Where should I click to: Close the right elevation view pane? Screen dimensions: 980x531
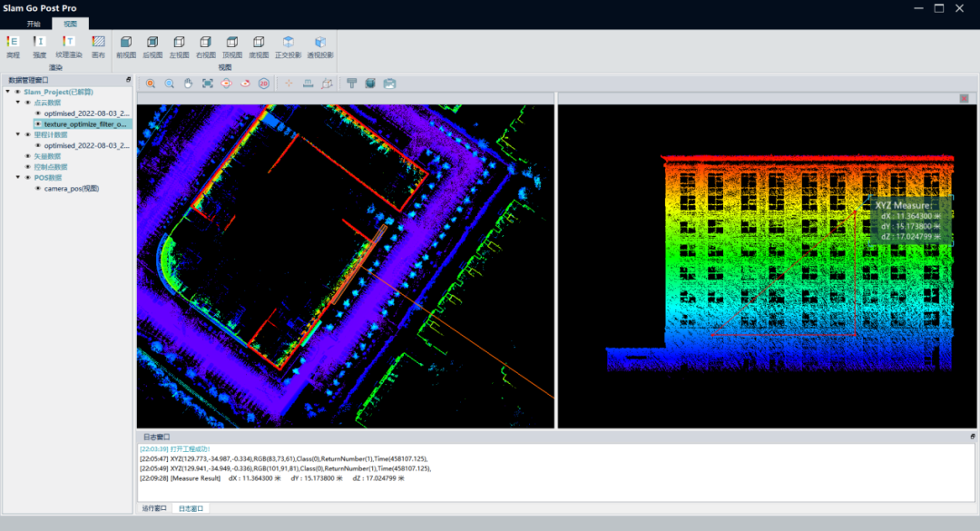pos(964,98)
